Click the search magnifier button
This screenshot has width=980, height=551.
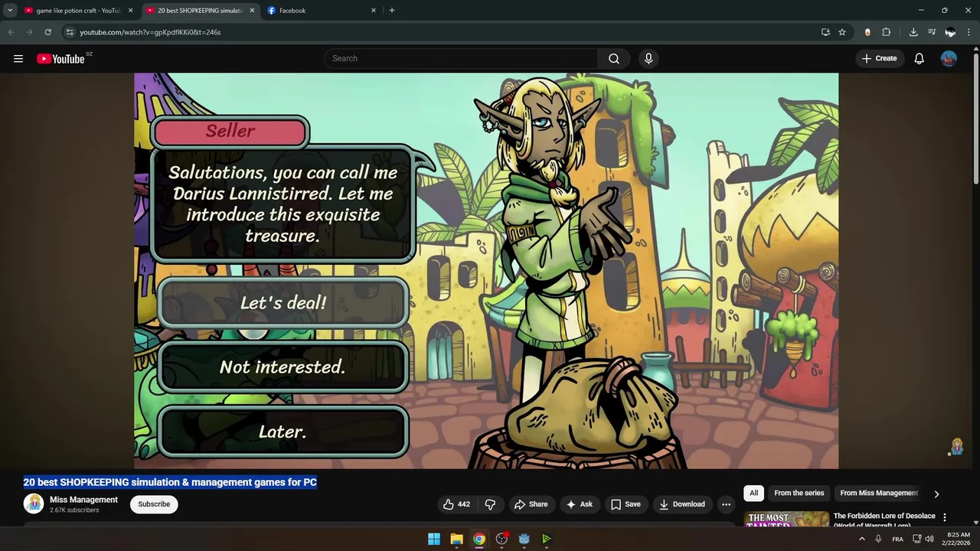click(x=614, y=58)
